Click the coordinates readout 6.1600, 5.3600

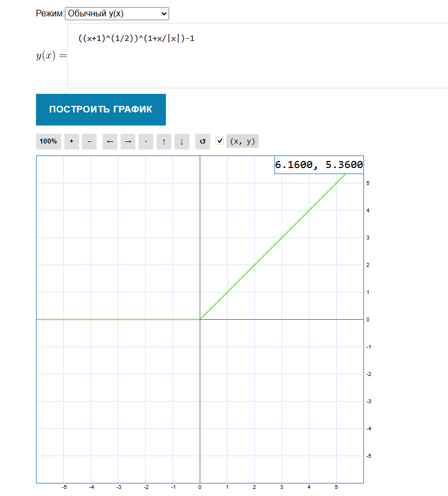click(x=319, y=165)
